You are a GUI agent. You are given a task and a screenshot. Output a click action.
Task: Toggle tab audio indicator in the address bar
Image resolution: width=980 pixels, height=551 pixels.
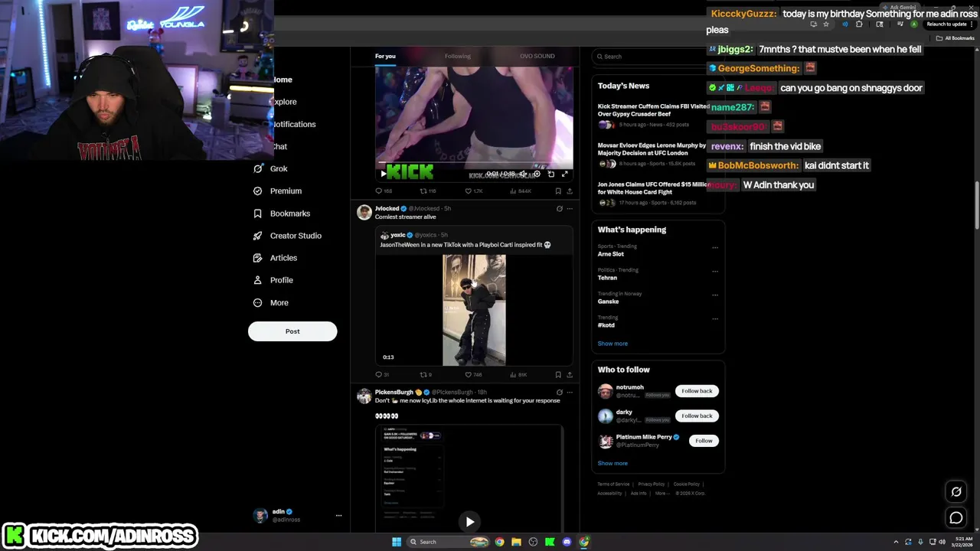(844, 24)
